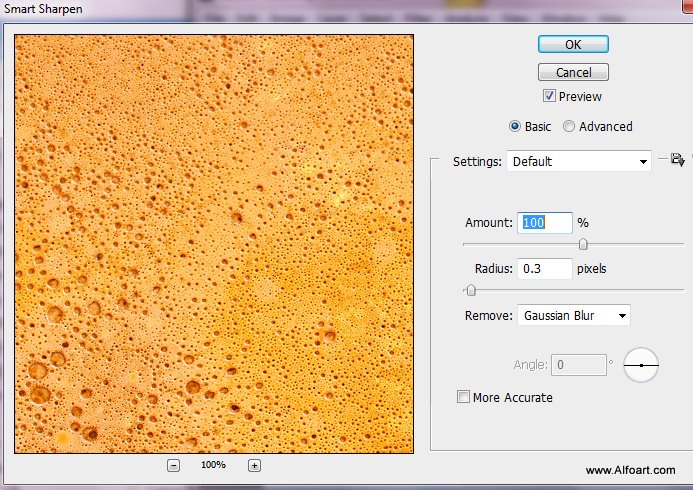This screenshot has width=693, height=490.
Task: Enable the More Accurate checkbox
Action: tap(463, 396)
